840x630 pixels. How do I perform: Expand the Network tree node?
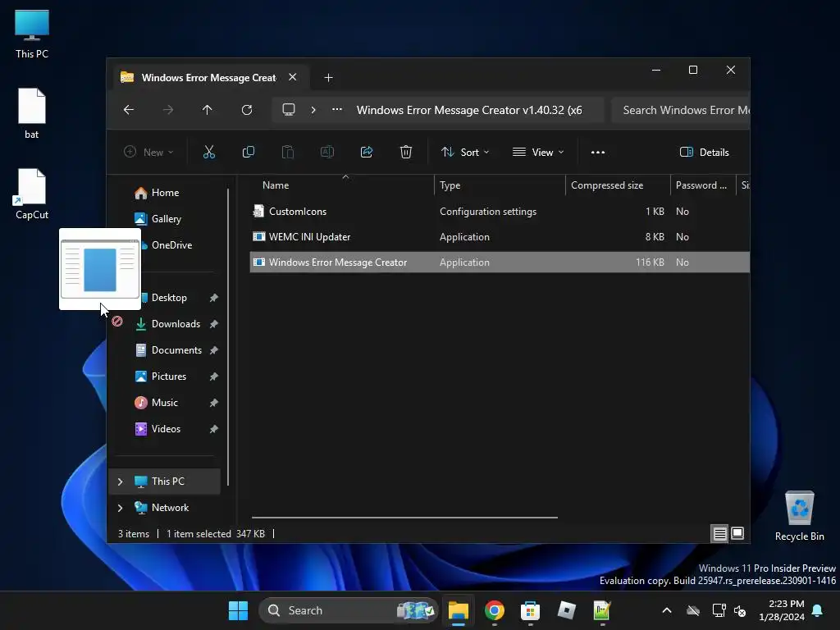tap(120, 508)
